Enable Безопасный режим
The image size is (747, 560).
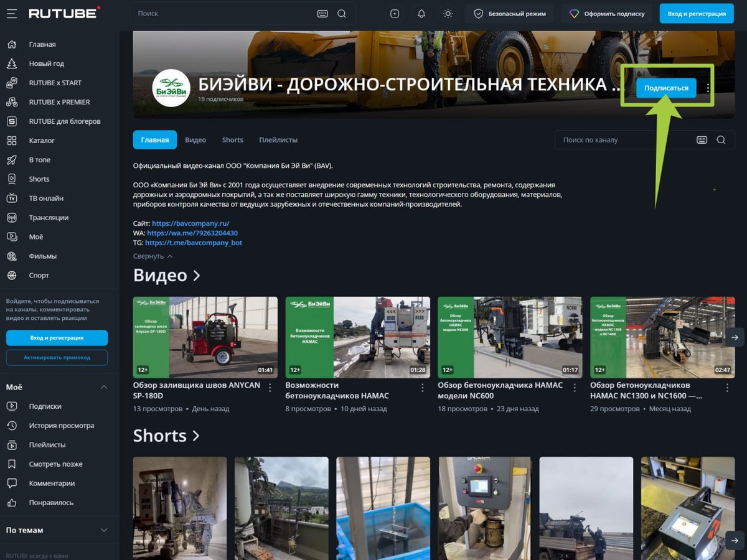click(x=510, y=14)
